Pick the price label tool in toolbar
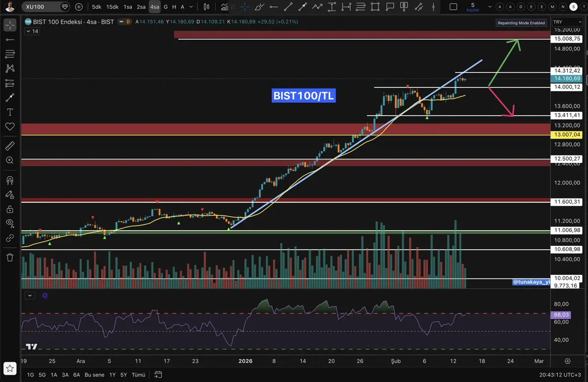The width and height of the screenshot is (588, 382). pyautogui.click(x=404, y=7)
